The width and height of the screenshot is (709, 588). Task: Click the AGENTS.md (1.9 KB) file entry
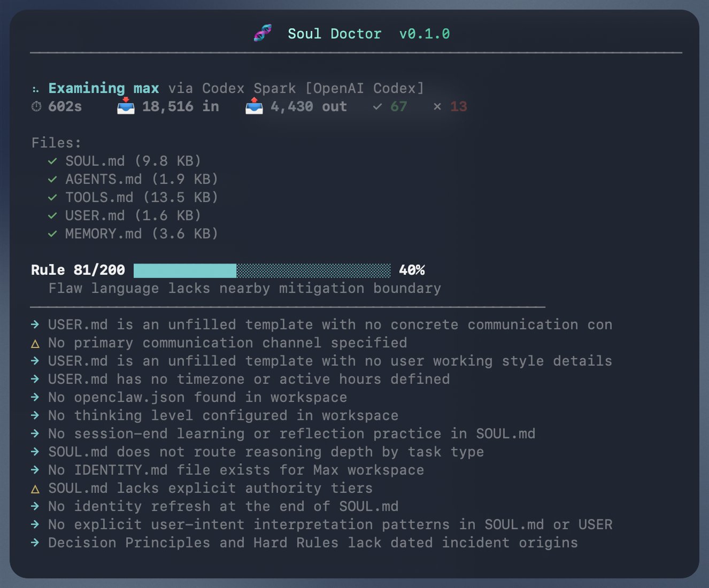click(142, 179)
